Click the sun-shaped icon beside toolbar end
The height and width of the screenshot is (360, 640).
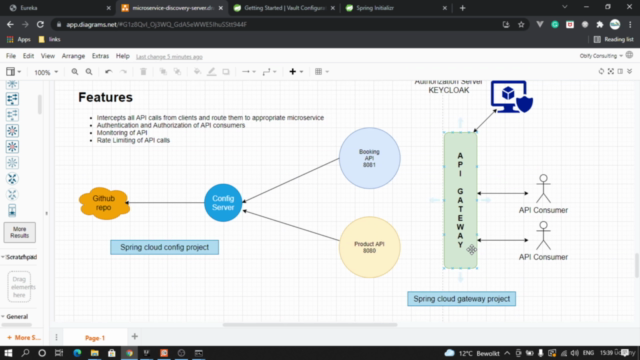click(x=601, y=71)
